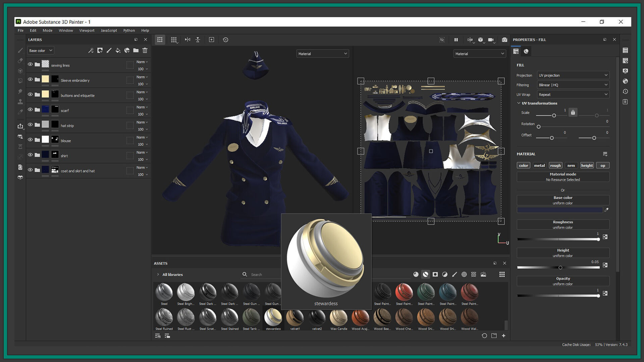
Task: Adjust the Roughness slider
Action: (x=558, y=239)
